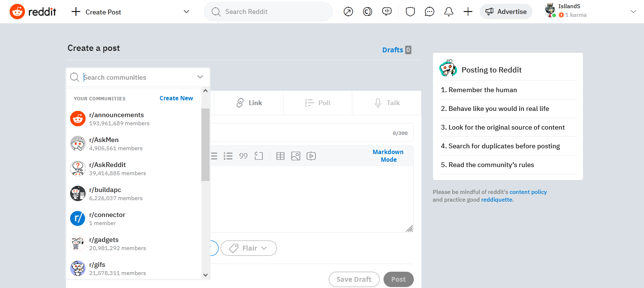The height and width of the screenshot is (288, 644).
Task: Open the Popular arrow icon in header
Action: tap(348, 12)
